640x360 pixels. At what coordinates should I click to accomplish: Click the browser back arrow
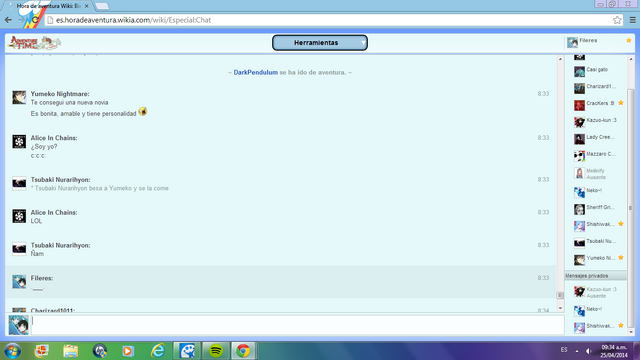(8, 20)
